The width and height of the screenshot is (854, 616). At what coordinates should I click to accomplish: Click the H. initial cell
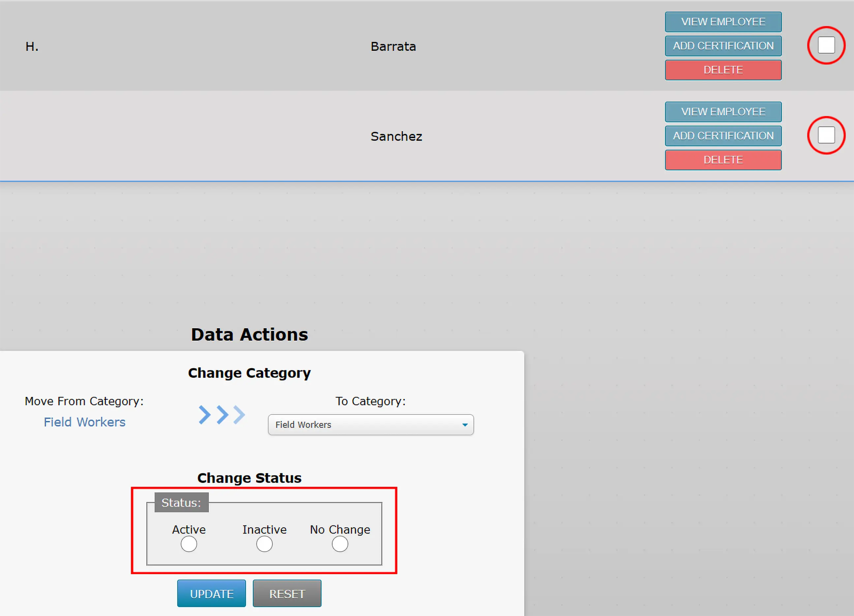tap(32, 46)
